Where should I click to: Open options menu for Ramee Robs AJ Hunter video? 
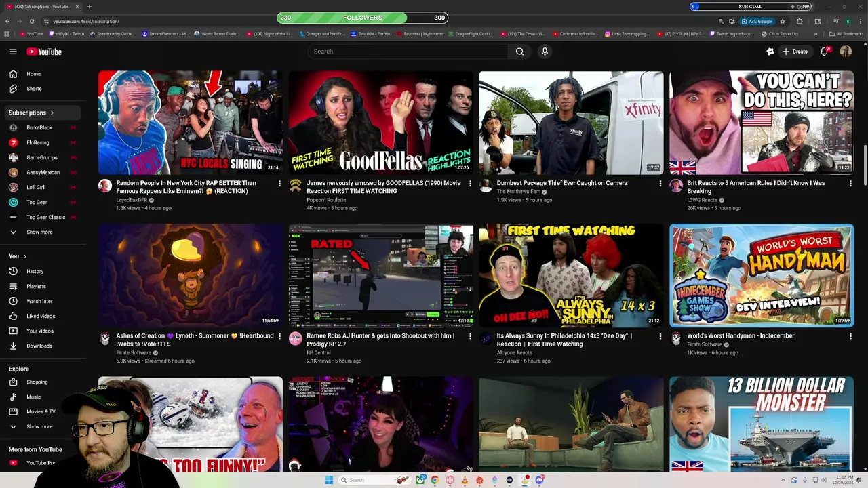[x=470, y=336]
